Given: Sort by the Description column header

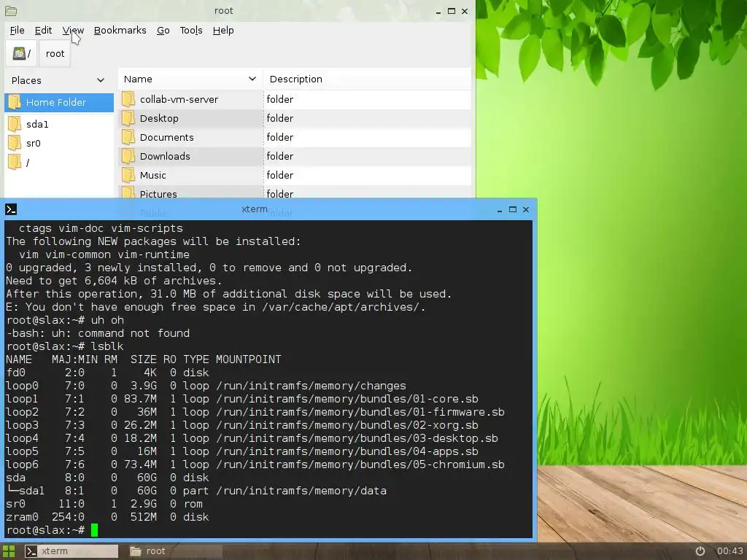Looking at the screenshot, I should [367, 79].
